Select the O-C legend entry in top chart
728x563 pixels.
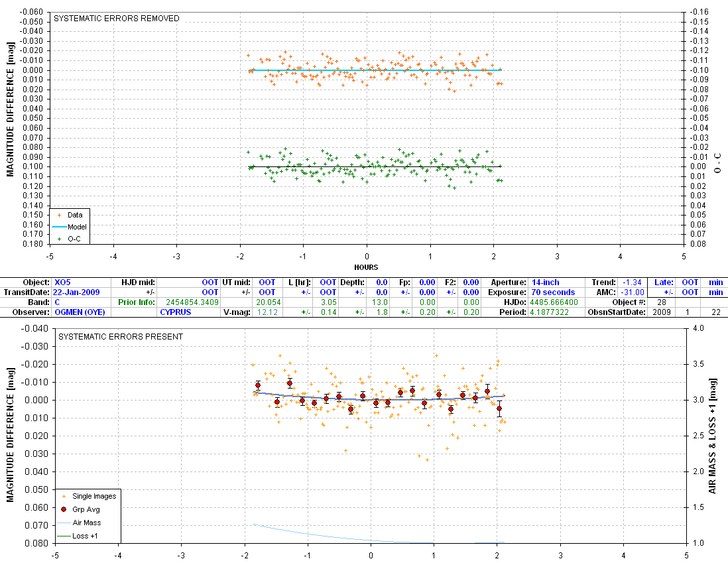[70, 239]
